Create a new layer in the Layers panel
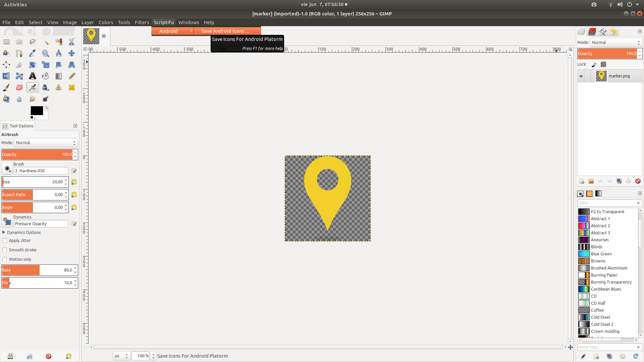 [581, 181]
